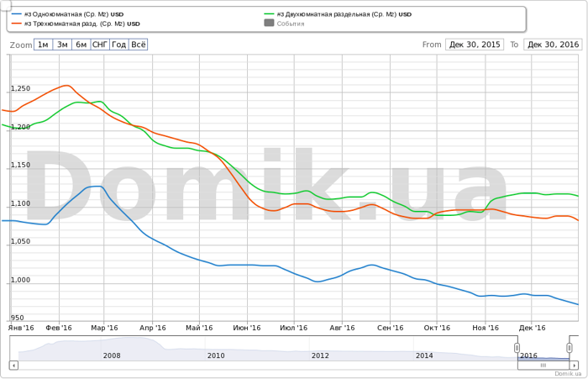Click the 950 y-axis value
The width and height of the screenshot is (588, 379).
coord(18,318)
